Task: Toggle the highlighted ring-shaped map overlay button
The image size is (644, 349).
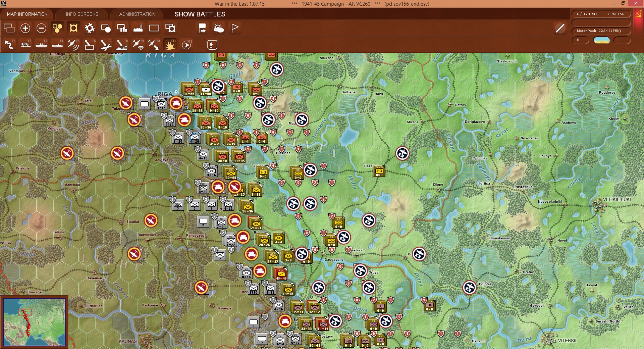Action: [x=73, y=28]
